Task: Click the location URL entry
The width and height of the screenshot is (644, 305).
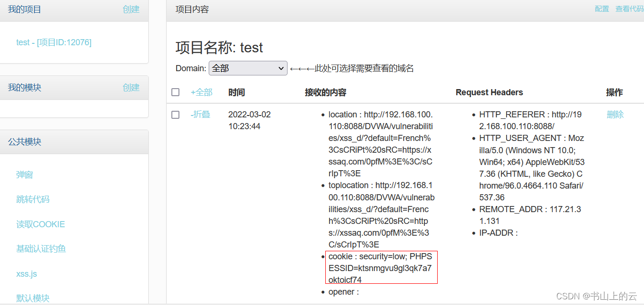Action: pos(381,144)
